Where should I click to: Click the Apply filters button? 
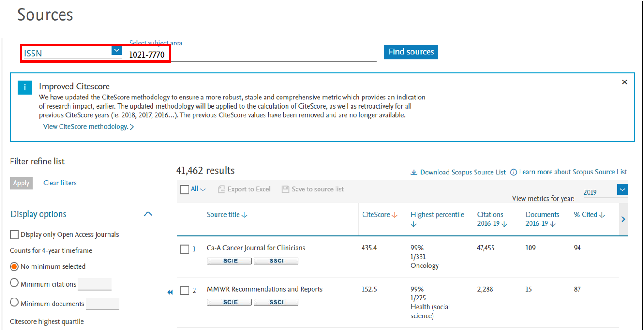coord(21,183)
